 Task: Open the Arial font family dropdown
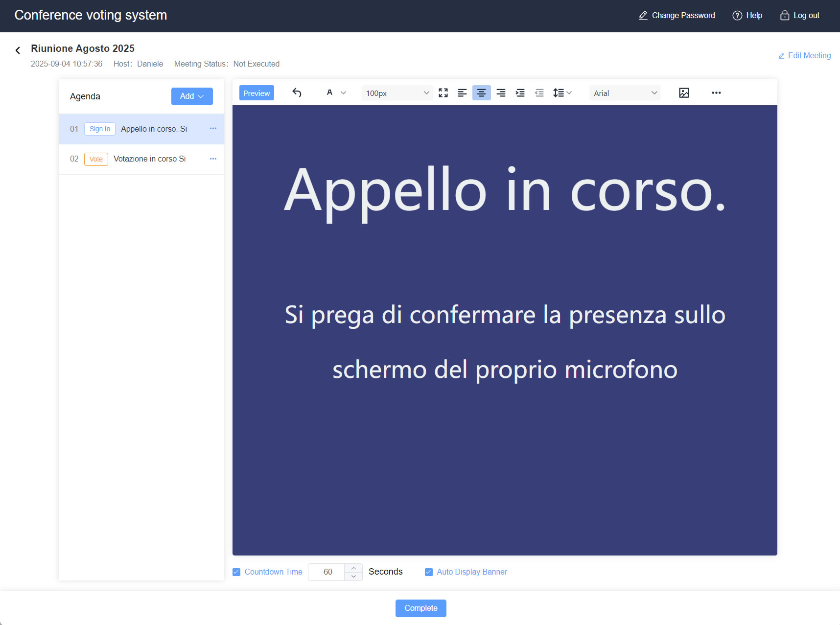tap(625, 93)
